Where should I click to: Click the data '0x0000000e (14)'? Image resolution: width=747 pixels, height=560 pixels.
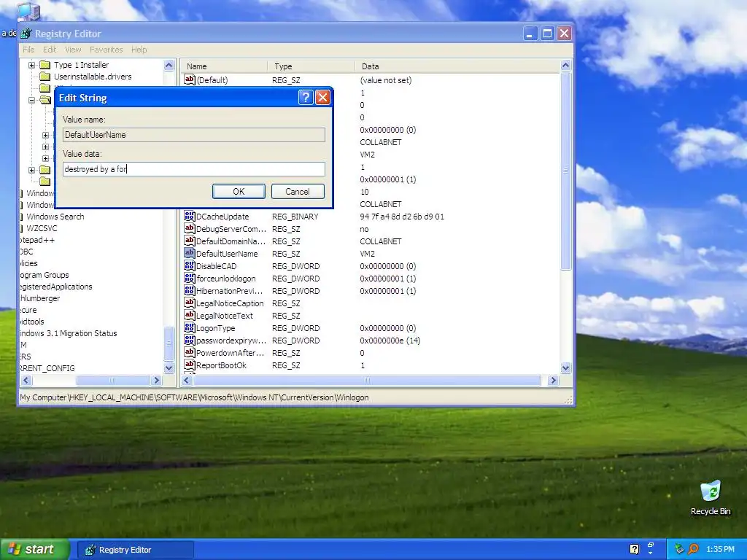tap(390, 340)
